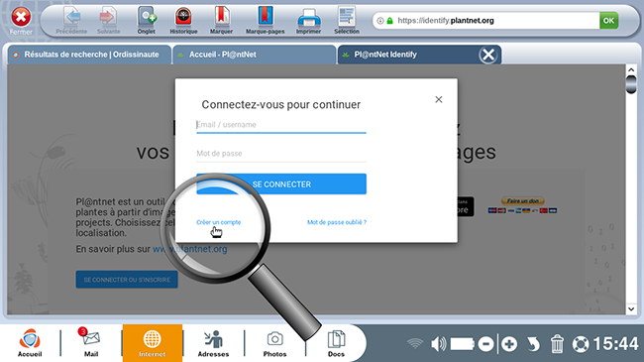Click the Créer un compte link
Image resolution: width=644 pixels, height=362 pixels.
[x=219, y=222]
